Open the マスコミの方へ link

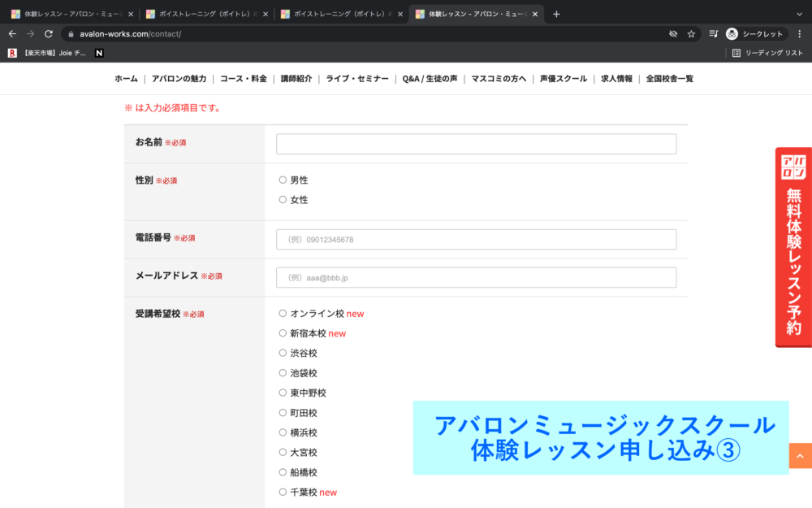pyautogui.click(x=499, y=79)
